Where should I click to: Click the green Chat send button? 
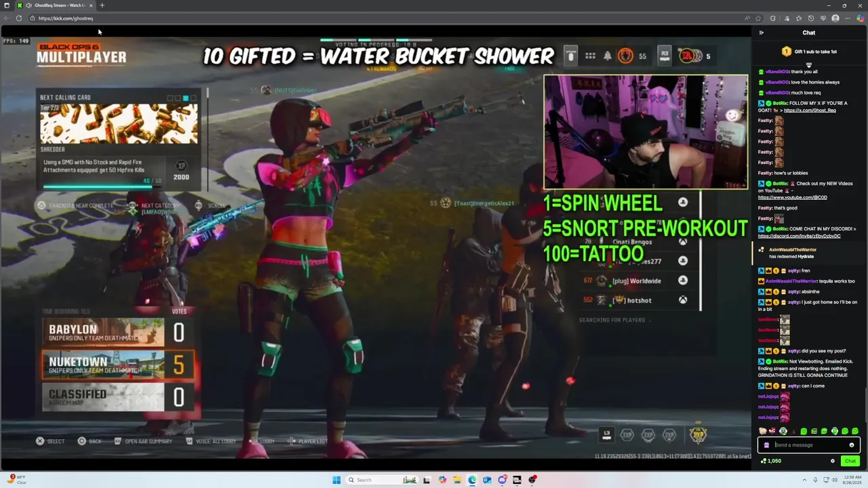click(850, 461)
